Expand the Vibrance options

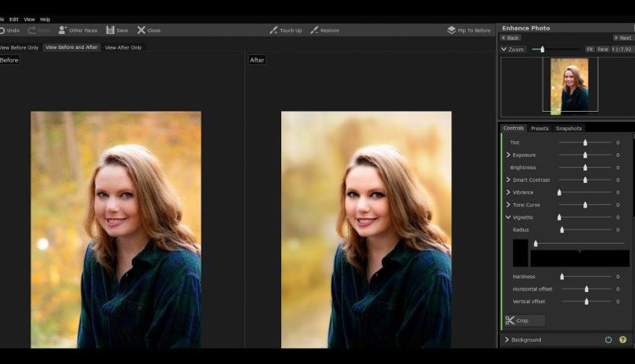508,192
